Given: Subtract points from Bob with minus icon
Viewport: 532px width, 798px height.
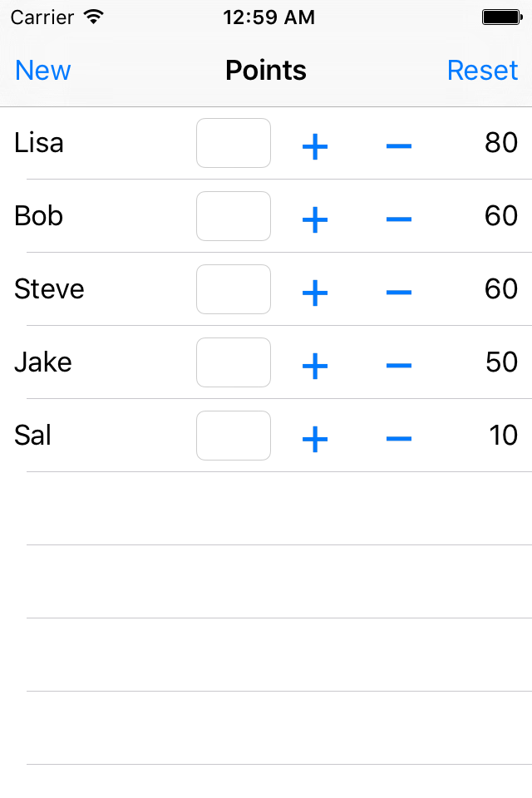Looking at the screenshot, I should [x=399, y=219].
